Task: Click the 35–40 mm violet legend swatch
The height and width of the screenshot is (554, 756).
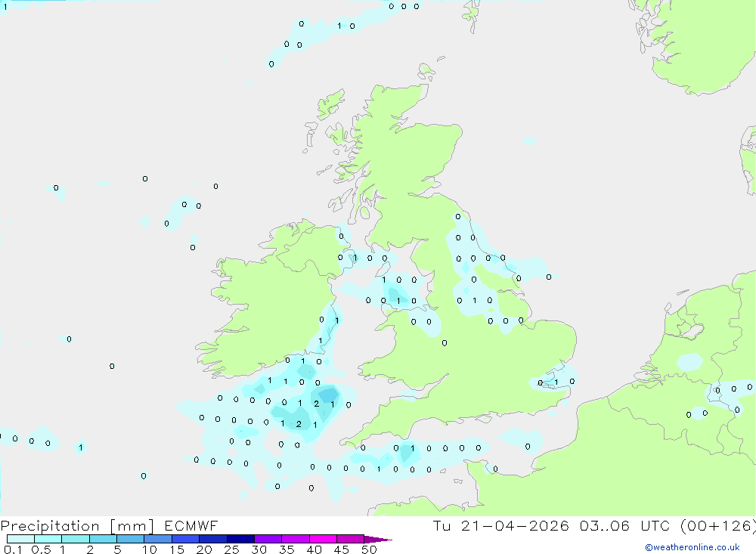Action: (x=296, y=539)
